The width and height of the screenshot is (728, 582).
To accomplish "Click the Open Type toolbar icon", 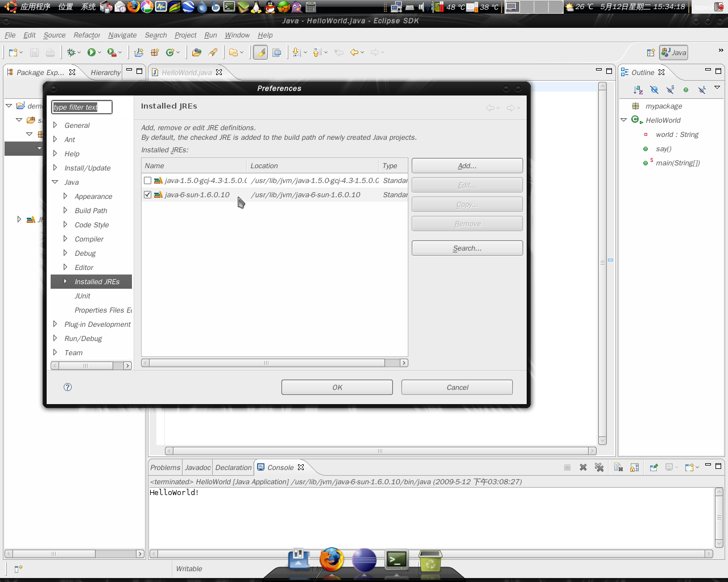I will click(x=197, y=52).
